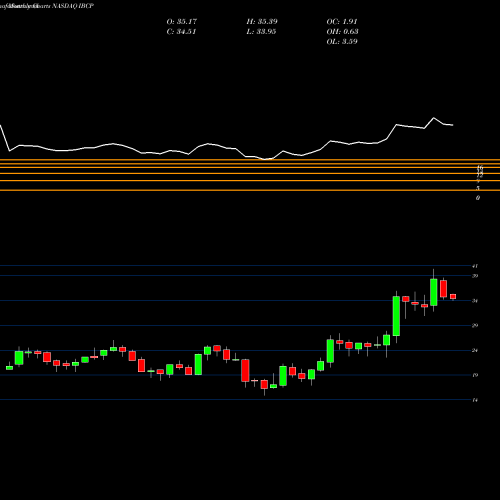The height and width of the screenshot is (500, 500).
Task: Click the 24 price axis label
Action: pos(475,351)
